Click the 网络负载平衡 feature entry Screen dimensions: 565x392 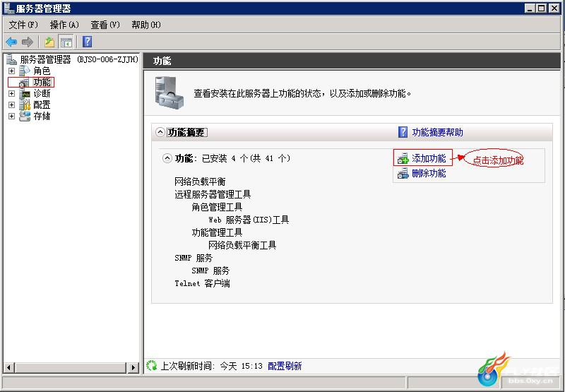[x=201, y=182]
